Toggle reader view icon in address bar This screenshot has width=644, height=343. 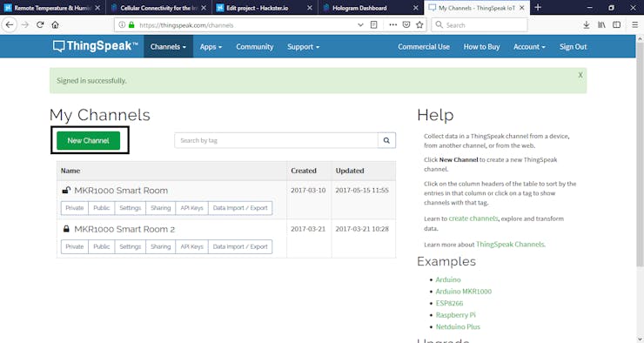pos(373,24)
